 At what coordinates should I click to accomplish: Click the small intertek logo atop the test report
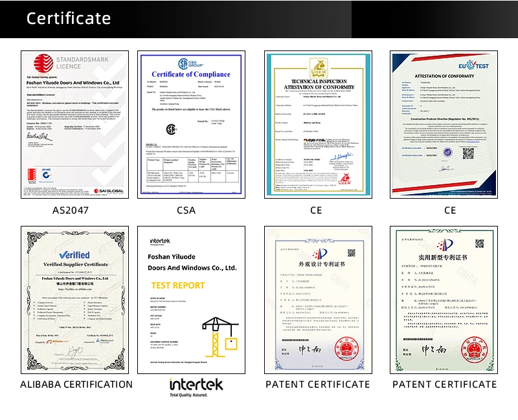pos(160,241)
